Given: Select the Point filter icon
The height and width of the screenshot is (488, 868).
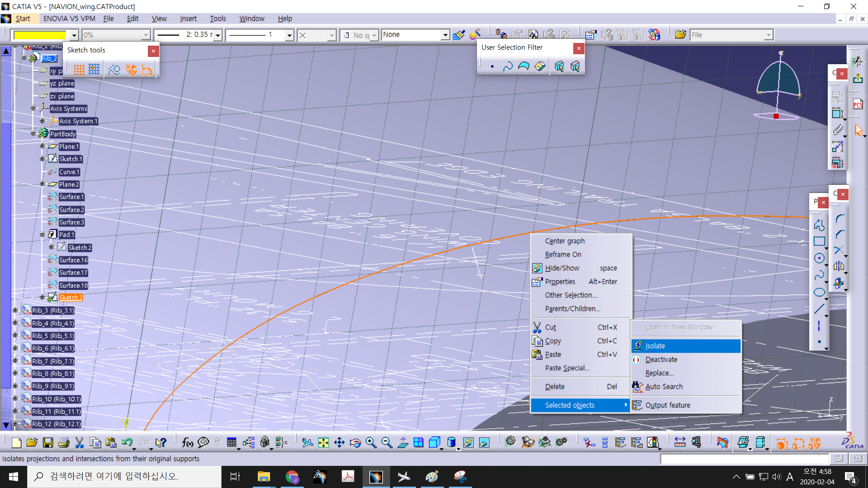Looking at the screenshot, I should point(492,67).
